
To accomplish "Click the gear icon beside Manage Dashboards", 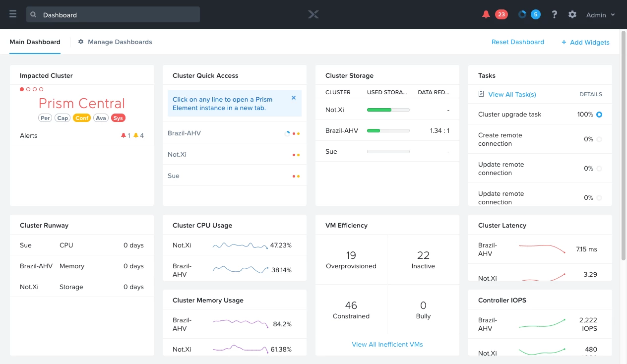I will [81, 42].
